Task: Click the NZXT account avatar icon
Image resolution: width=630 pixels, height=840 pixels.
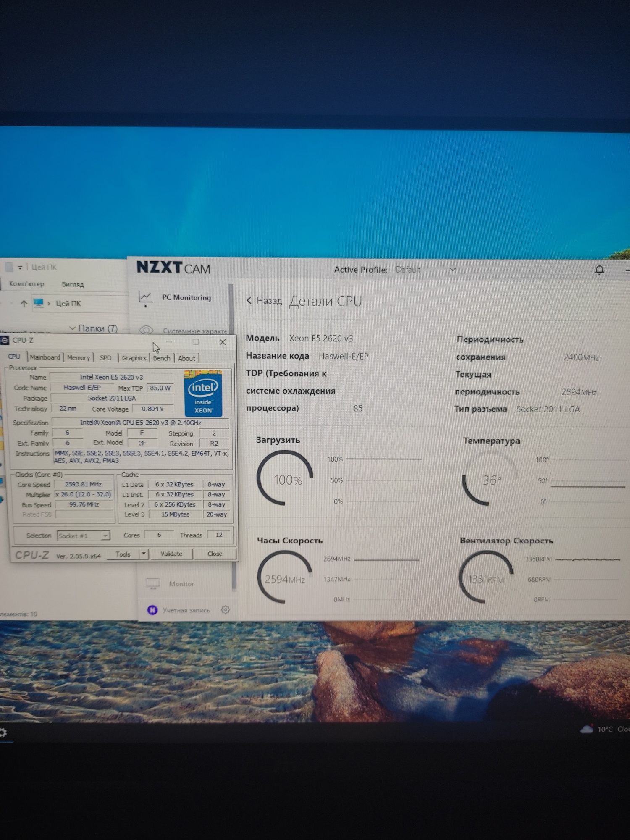Action: point(152,610)
